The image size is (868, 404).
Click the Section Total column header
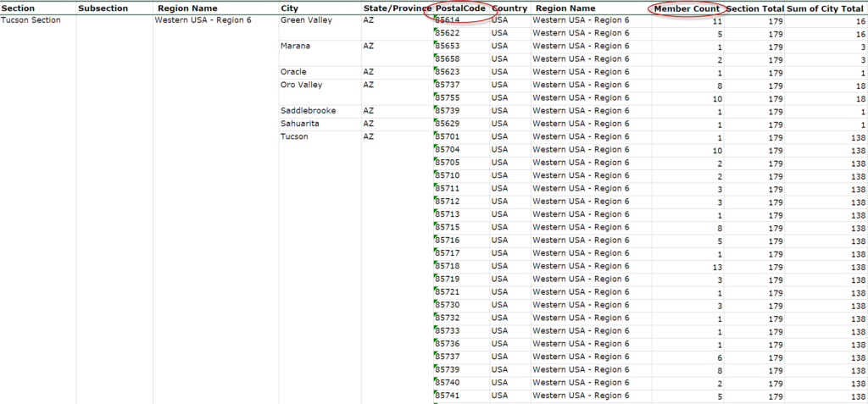pyautogui.click(x=755, y=8)
